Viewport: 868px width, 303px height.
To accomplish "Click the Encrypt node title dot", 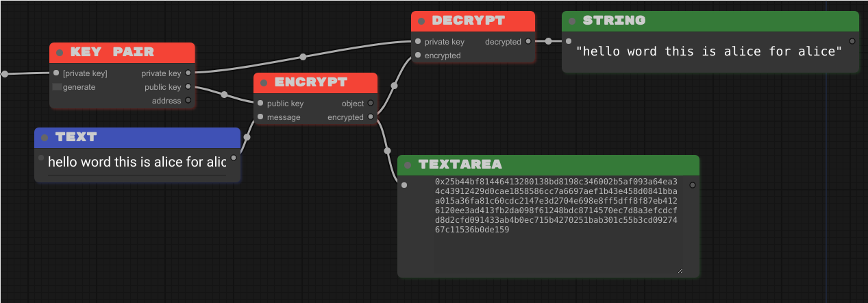I will (264, 82).
